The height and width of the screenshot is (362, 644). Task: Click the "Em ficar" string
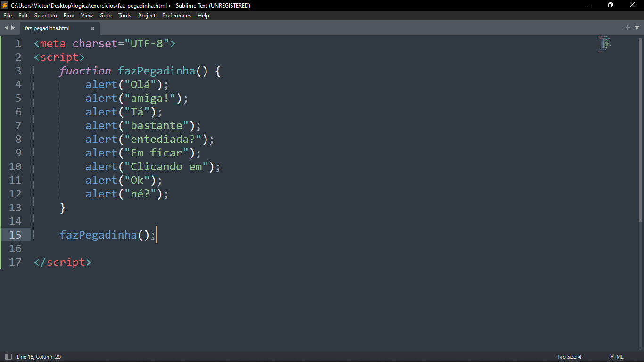[x=156, y=153]
